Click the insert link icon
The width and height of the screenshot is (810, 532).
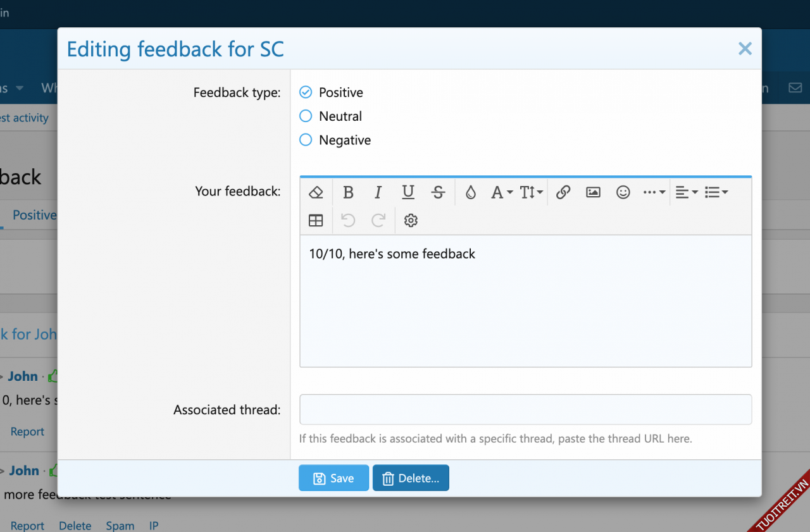(x=563, y=192)
